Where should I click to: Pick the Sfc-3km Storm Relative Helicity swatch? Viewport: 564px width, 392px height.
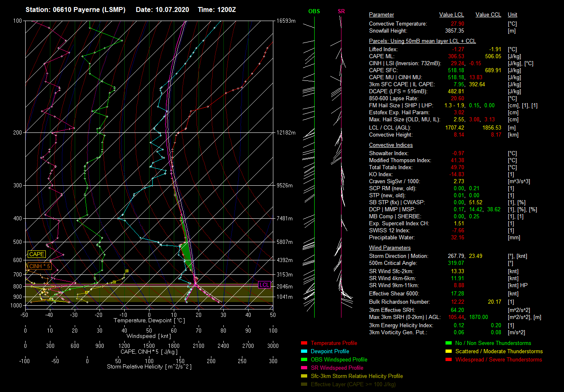coord(304,376)
